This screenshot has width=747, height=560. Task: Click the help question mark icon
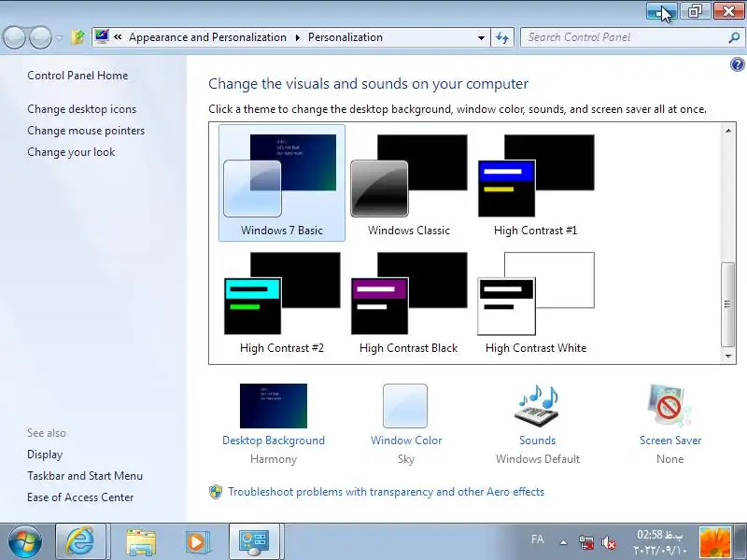point(737,64)
